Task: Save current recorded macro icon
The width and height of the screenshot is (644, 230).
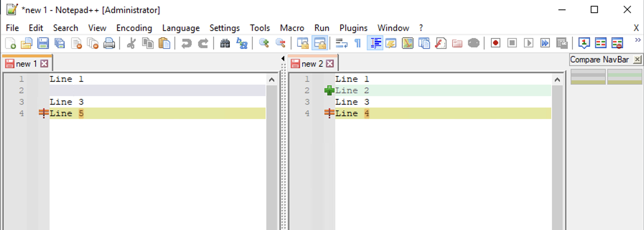Action: 562,43
